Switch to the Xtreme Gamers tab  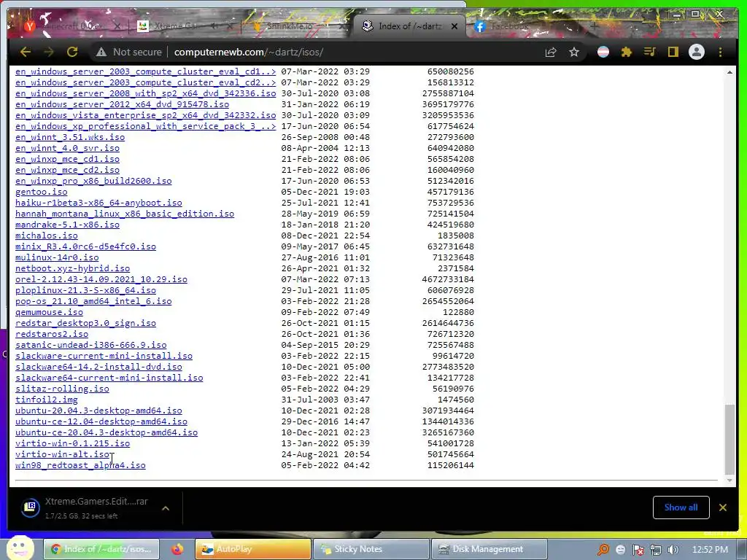pyautogui.click(x=182, y=26)
